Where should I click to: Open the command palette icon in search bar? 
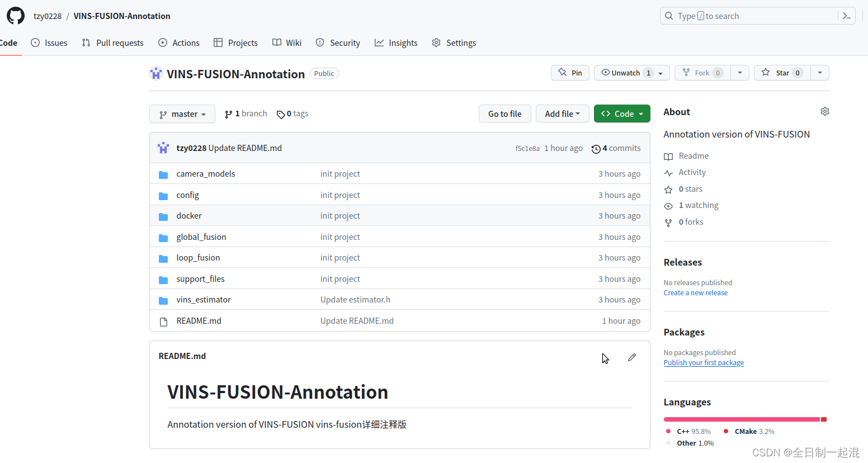coord(847,16)
